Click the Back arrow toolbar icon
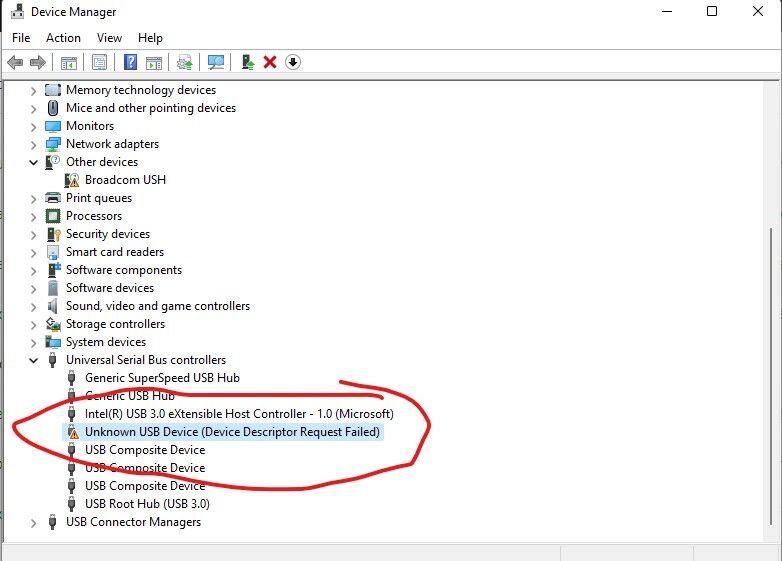 pyautogui.click(x=15, y=62)
